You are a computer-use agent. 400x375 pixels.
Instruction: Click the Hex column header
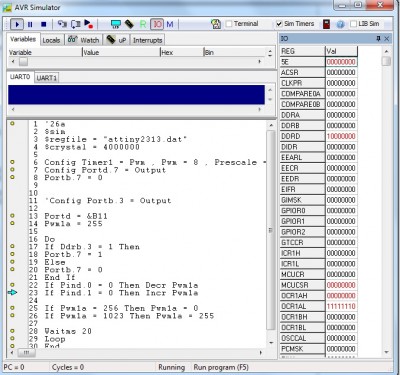(x=182, y=52)
